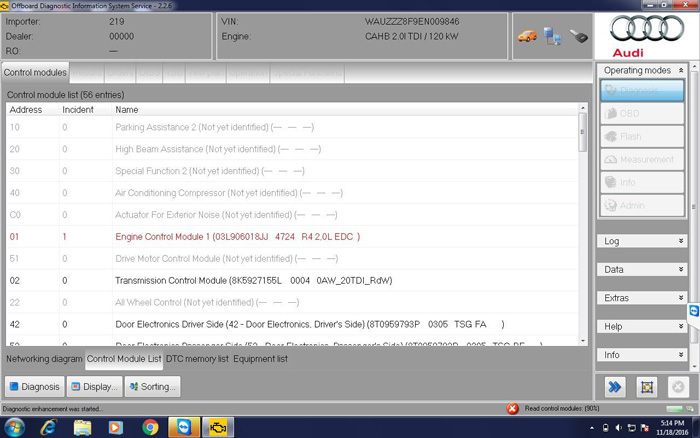This screenshot has height=438, width=700.
Task: Select the Measurement operating mode
Action: point(642,159)
